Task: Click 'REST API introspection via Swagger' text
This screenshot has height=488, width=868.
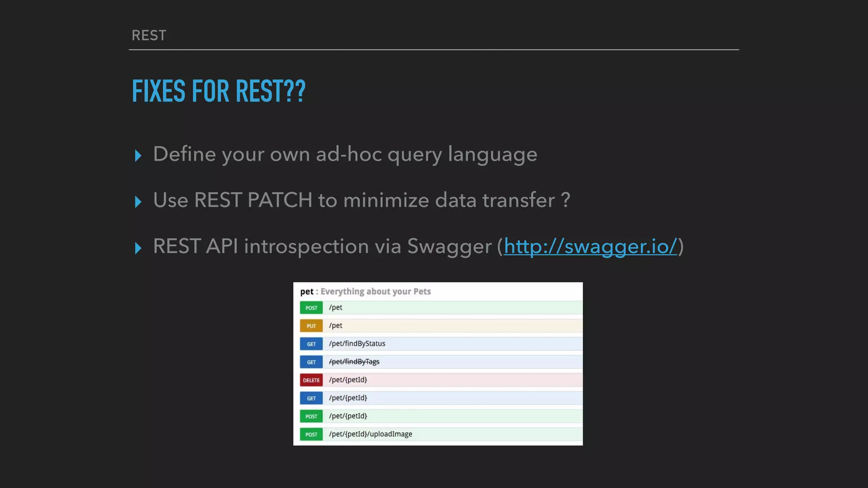Action: point(322,247)
